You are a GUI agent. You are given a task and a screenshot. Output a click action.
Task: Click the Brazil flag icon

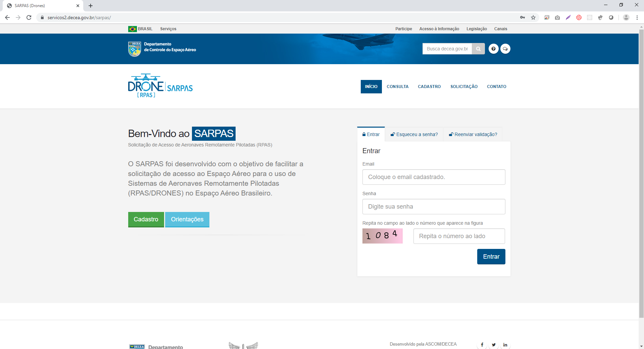[132, 29]
